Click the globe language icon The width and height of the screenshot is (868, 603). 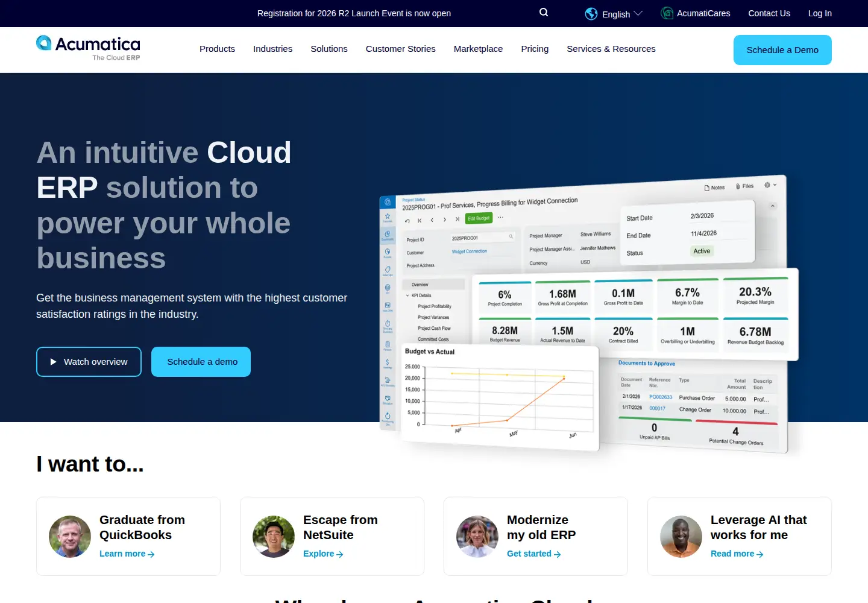click(x=591, y=14)
